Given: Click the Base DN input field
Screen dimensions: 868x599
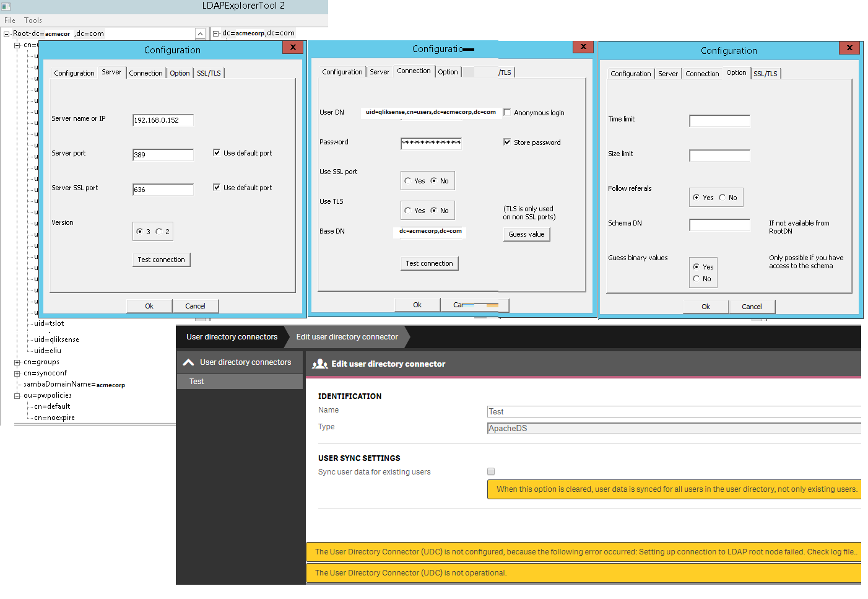Looking at the screenshot, I should click(x=430, y=231).
